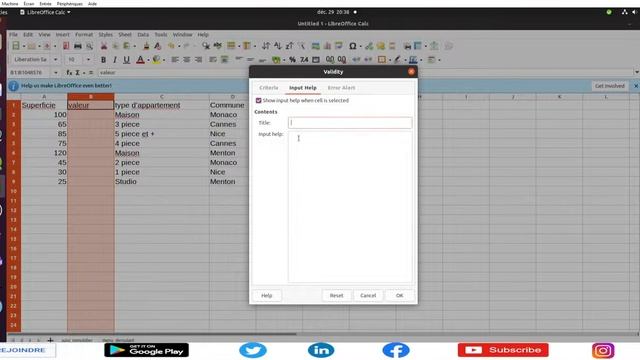Click the Clear Direct Formatting icon
The height and width of the screenshot is (360, 640).
coord(158,46)
